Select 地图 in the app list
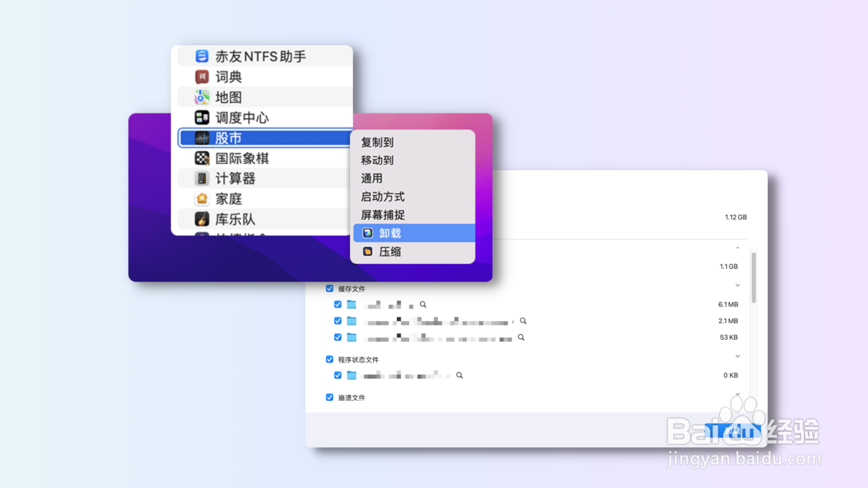 click(x=265, y=97)
